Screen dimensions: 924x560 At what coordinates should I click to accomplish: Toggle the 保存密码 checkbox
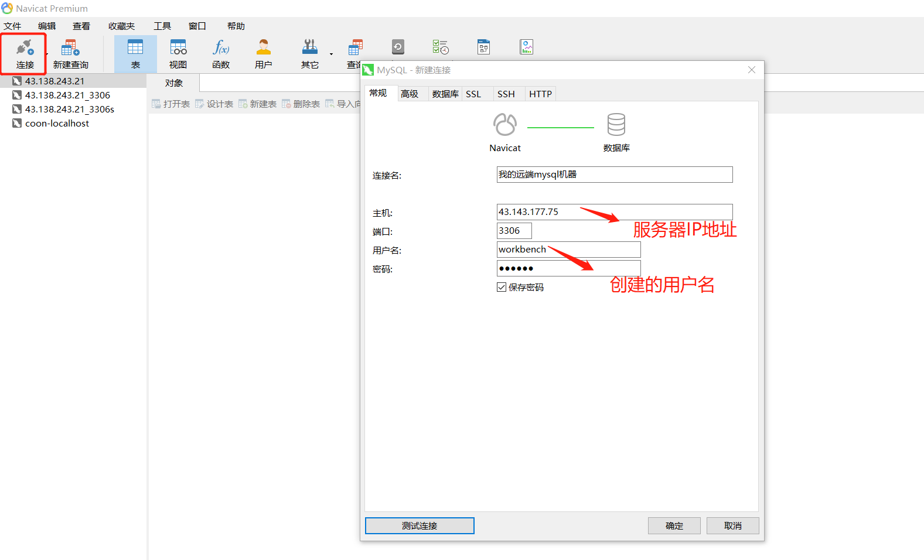click(x=502, y=287)
